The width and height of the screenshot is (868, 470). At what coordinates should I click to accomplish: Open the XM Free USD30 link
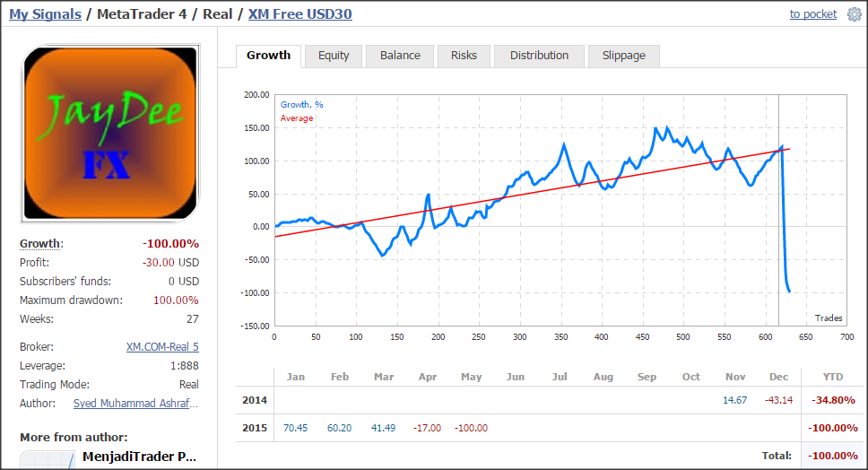coord(299,13)
